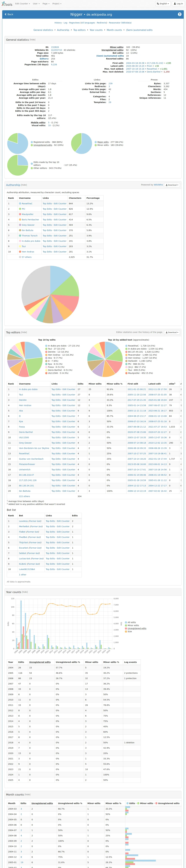Open the de.wikipedia.org link in the header
This screenshot has width=186, height=868.
(99, 14)
